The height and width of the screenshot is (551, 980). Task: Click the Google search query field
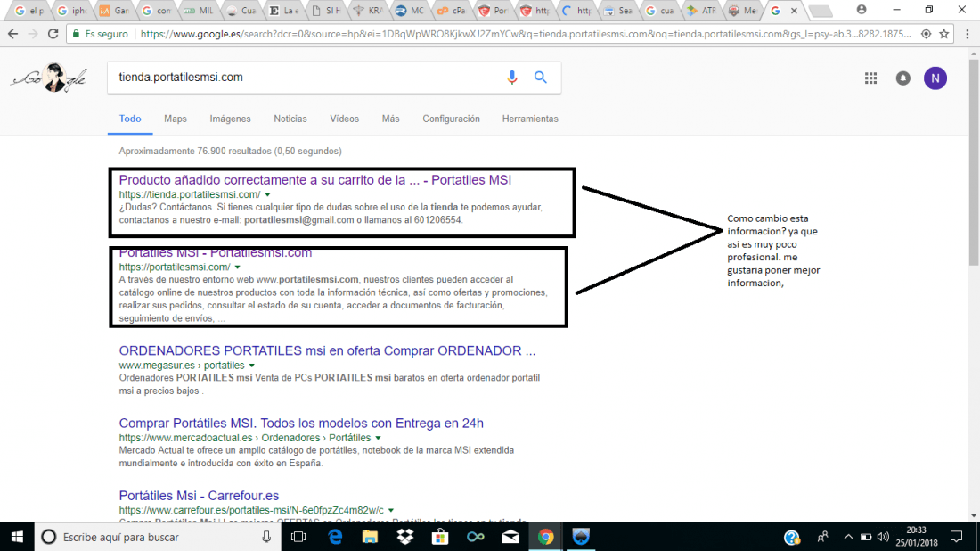pos(306,78)
